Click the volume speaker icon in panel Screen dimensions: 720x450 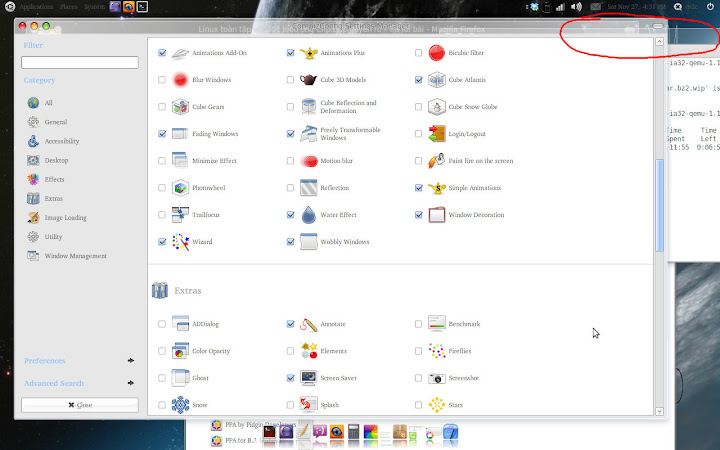(576, 7)
